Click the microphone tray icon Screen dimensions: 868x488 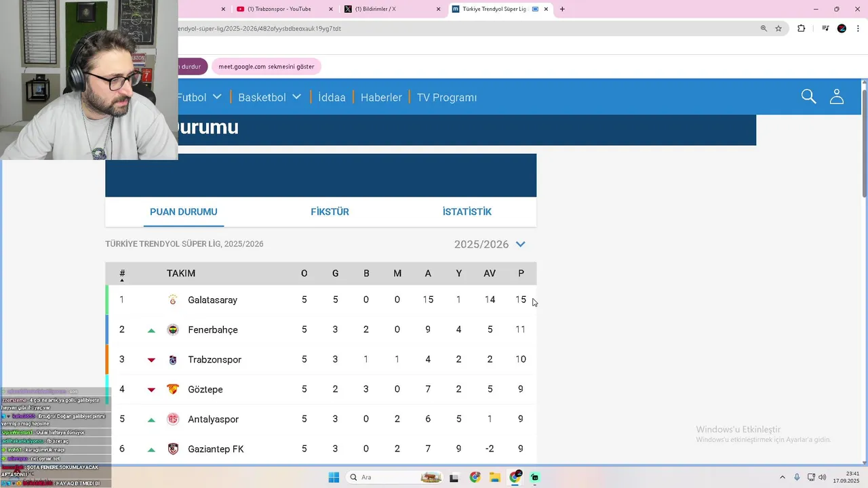pyautogui.click(x=797, y=477)
